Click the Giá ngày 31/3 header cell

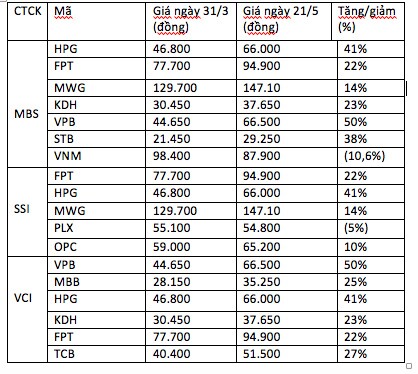(x=191, y=21)
